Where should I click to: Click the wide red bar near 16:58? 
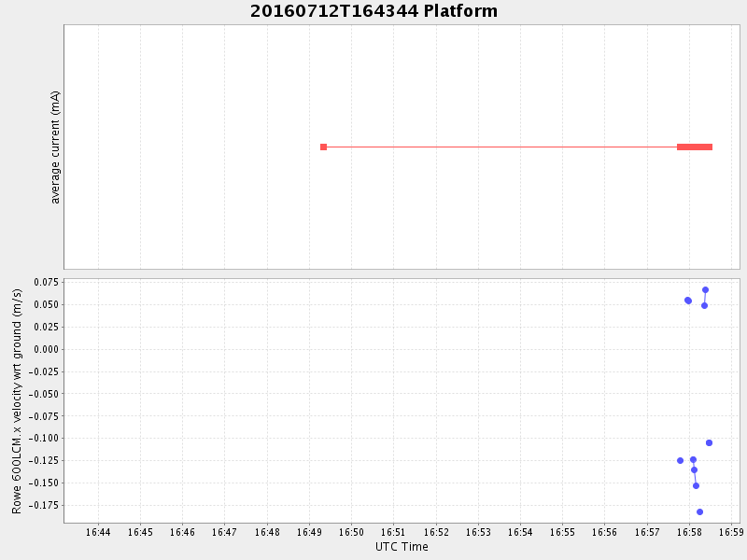click(694, 147)
